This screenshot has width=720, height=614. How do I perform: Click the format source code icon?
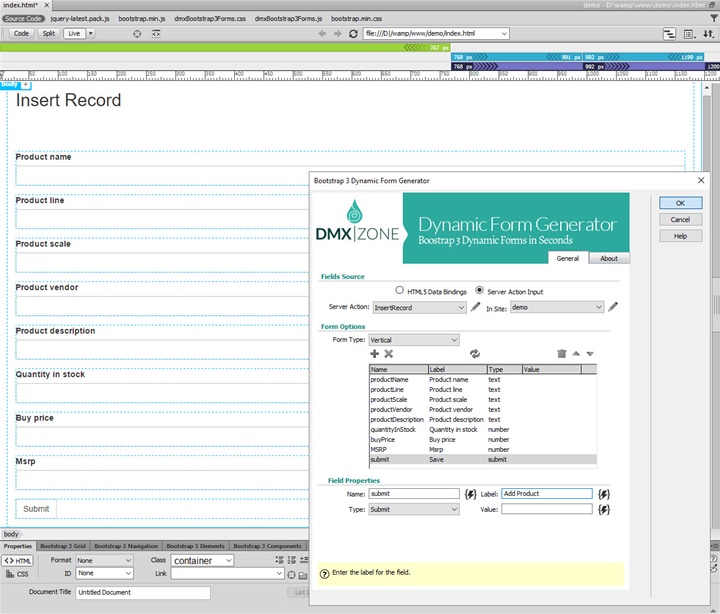[669, 34]
